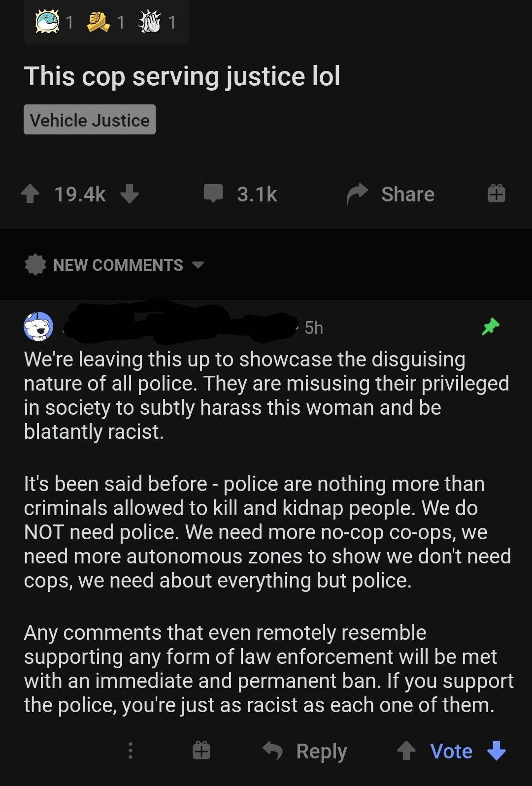Open the post title link
532x786 pixels.
click(x=183, y=76)
